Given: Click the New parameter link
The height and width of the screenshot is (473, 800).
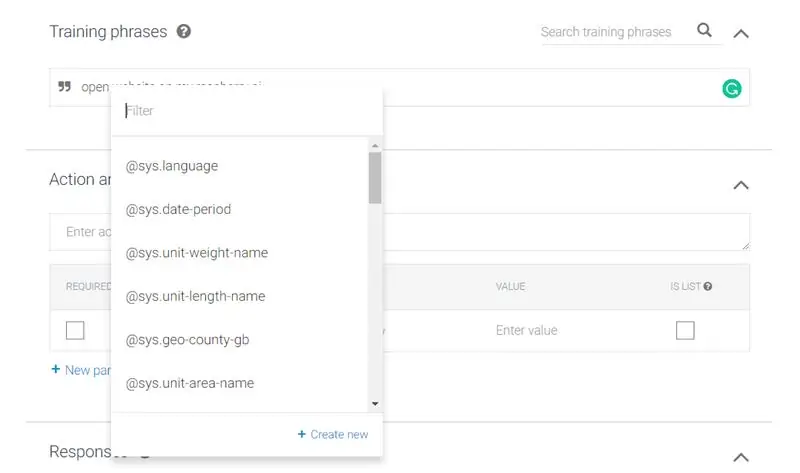Looking at the screenshot, I should pyautogui.click(x=81, y=370).
